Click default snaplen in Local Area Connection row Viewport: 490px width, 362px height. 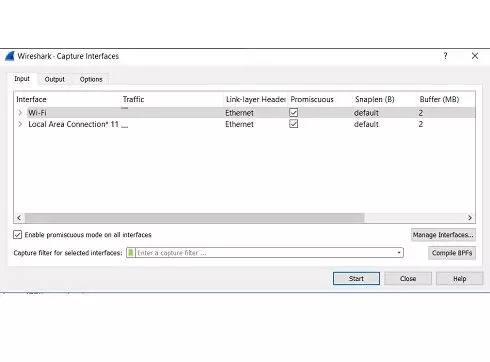pyautogui.click(x=366, y=124)
